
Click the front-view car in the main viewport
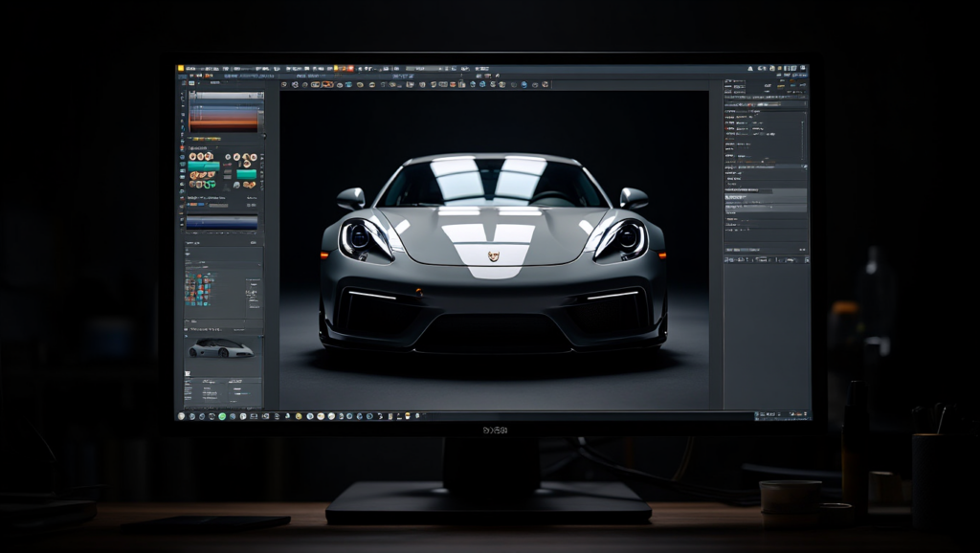click(493, 254)
